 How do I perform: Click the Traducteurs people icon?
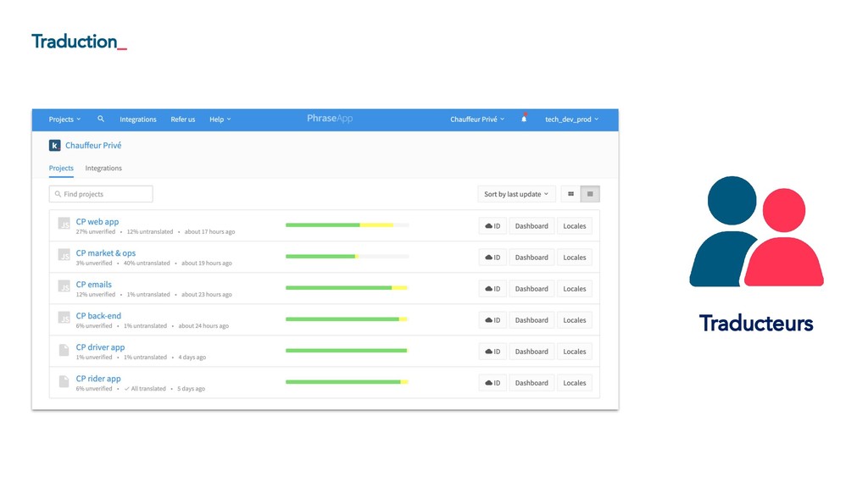(x=756, y=231)
